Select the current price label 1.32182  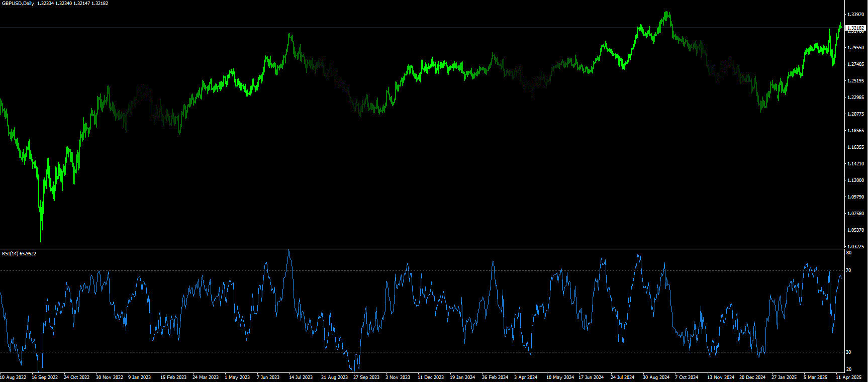[x=855, y=28]
